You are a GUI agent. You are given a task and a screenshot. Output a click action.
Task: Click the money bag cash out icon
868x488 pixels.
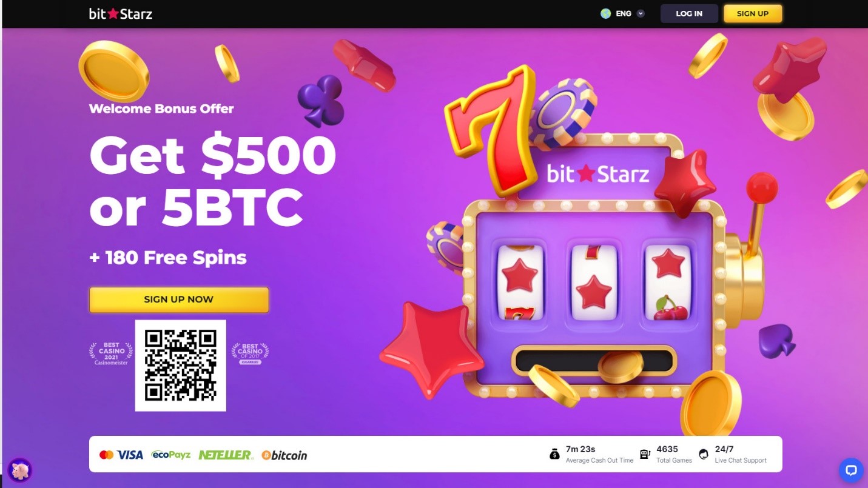(x=554, y=454)
